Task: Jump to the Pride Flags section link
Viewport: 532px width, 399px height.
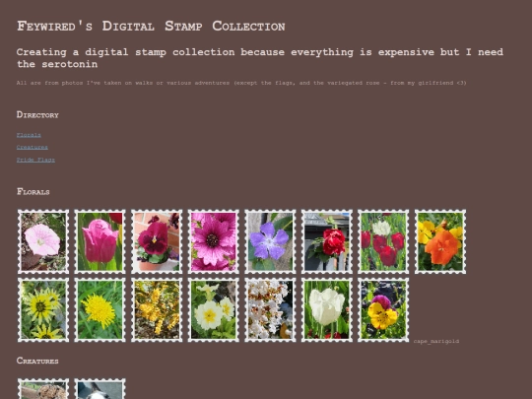Action: tap(35, 160)
